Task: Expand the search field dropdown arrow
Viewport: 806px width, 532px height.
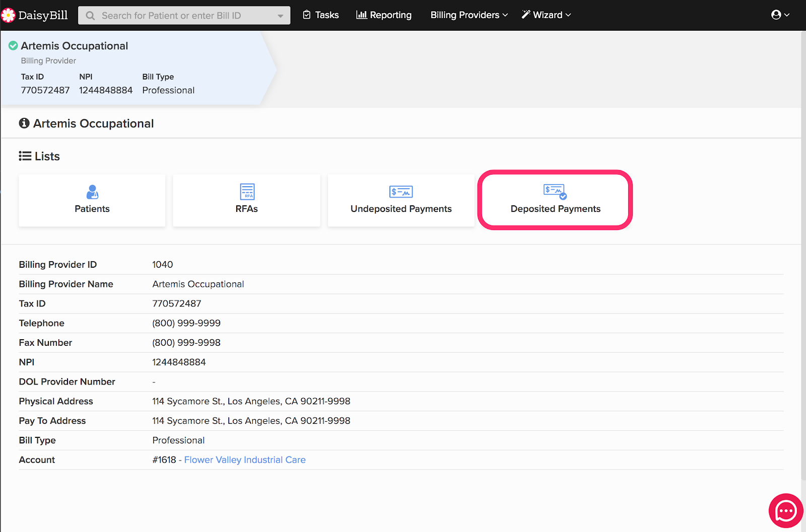Action: pos(281,16)
